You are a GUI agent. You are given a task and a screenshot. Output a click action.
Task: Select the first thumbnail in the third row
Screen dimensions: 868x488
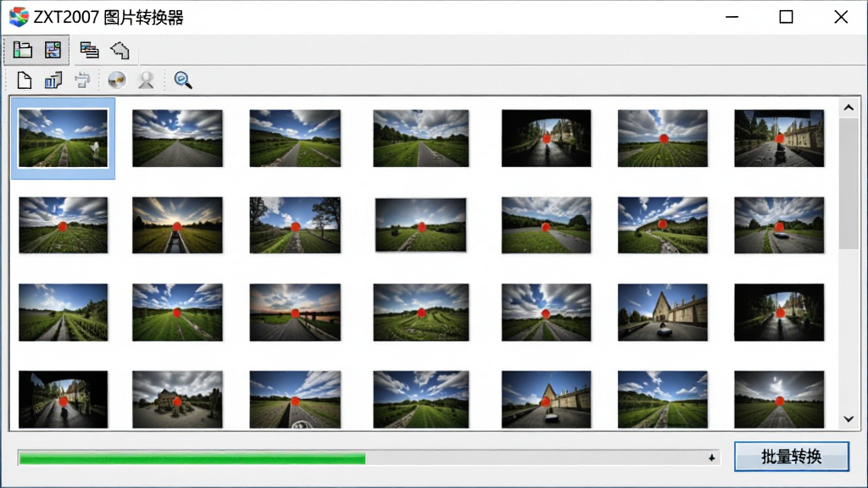click(x=63, y=313)
